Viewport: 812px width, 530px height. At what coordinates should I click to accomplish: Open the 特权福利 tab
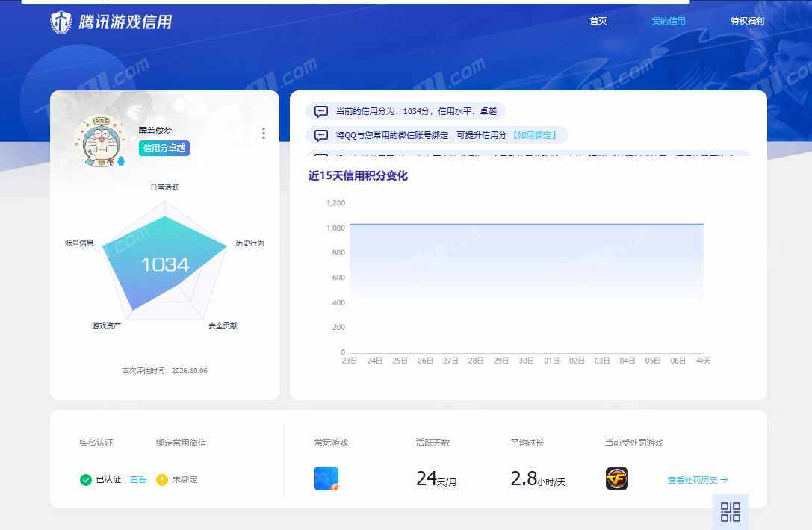click(747, 21)
